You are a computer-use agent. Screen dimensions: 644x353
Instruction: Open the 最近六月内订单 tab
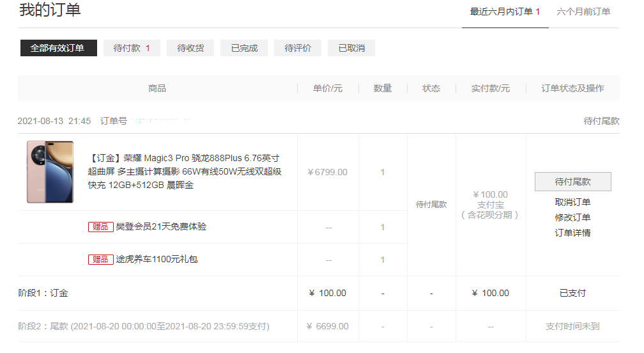pyautogui.click(x=505, y=12)
